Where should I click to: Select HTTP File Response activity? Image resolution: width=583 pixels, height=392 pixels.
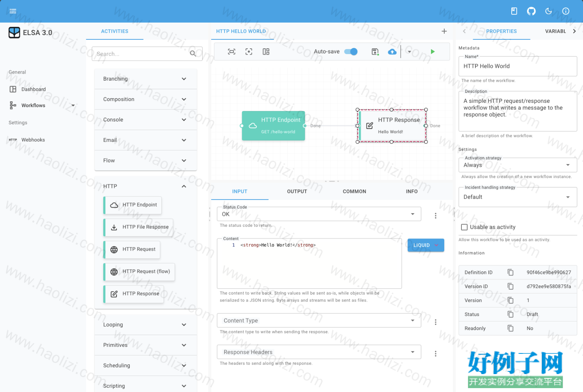139,227
